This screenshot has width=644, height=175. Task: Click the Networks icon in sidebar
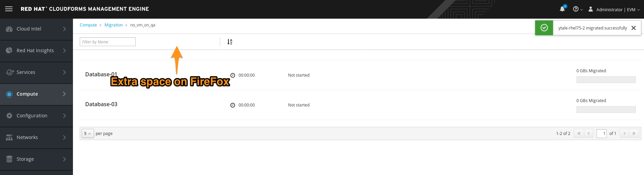(x=9, y=137)
